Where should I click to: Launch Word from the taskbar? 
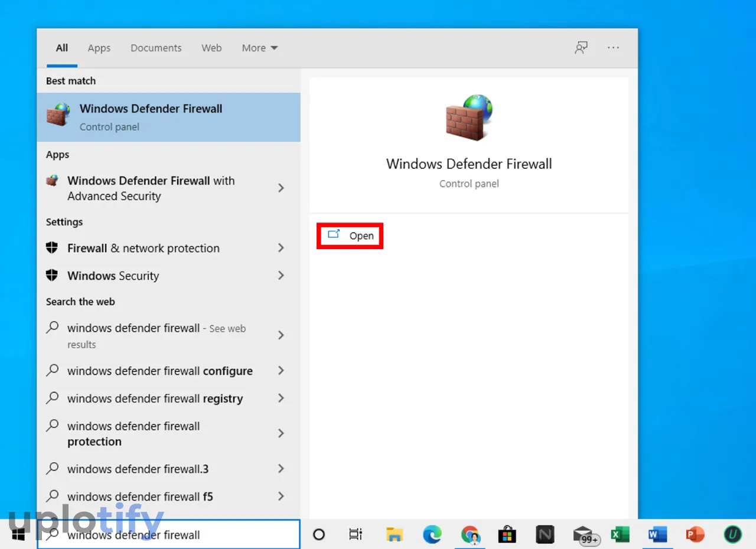click(657, 535)
